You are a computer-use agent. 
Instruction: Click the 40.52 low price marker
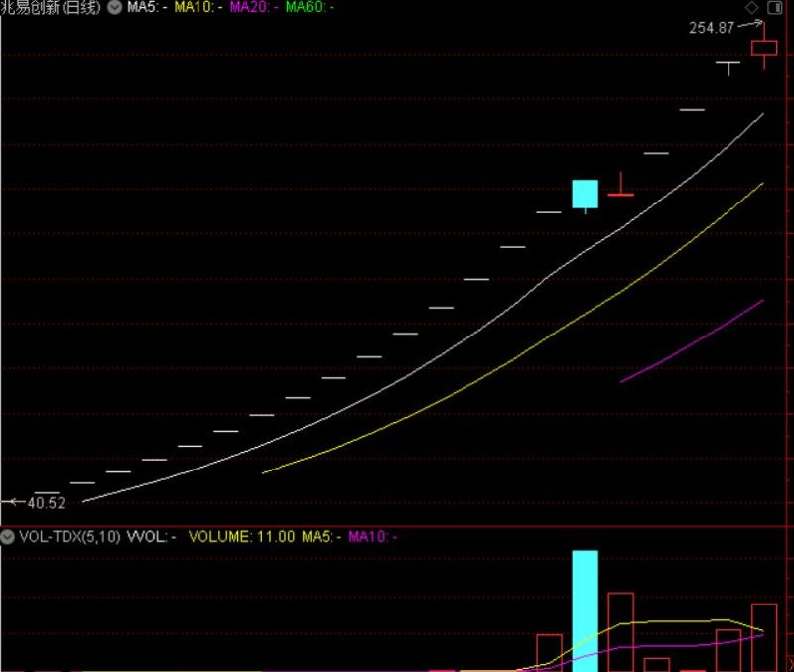point(46,503)
